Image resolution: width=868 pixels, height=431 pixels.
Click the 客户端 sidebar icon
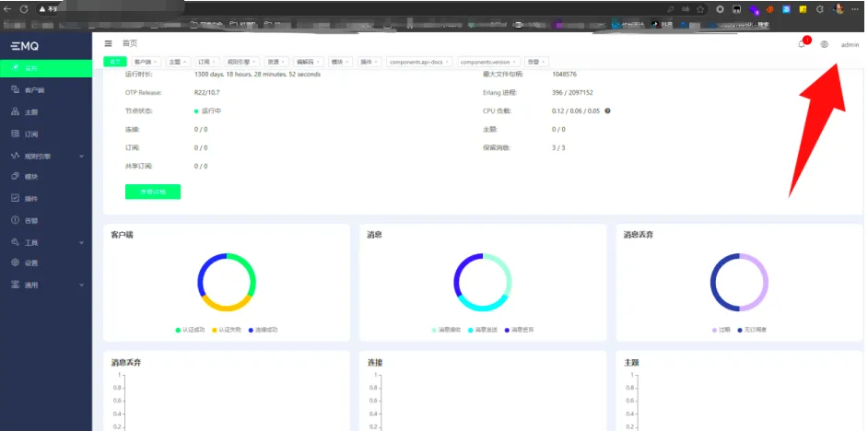click(x=16, y=89)
